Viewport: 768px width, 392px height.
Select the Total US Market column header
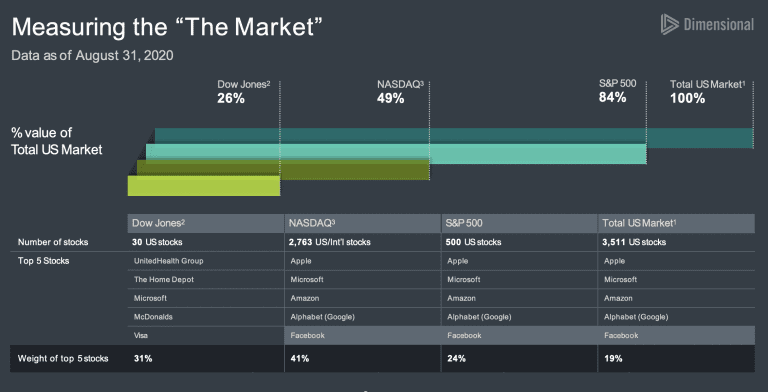[x=676, y=223]
